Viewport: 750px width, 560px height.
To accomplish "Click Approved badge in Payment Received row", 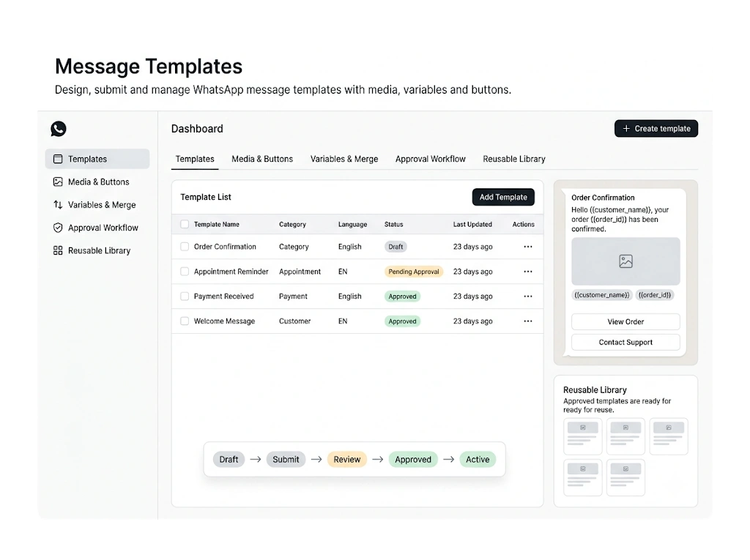I will [402, 296].
